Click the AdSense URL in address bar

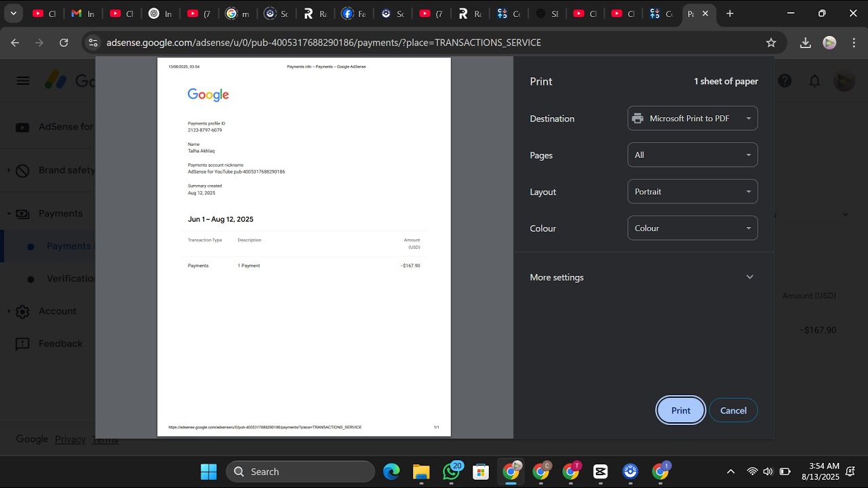(323, 43)
